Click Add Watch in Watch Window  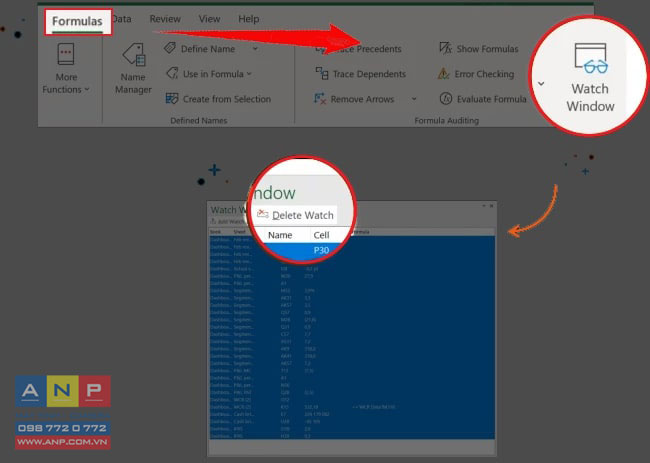[228, 221]
